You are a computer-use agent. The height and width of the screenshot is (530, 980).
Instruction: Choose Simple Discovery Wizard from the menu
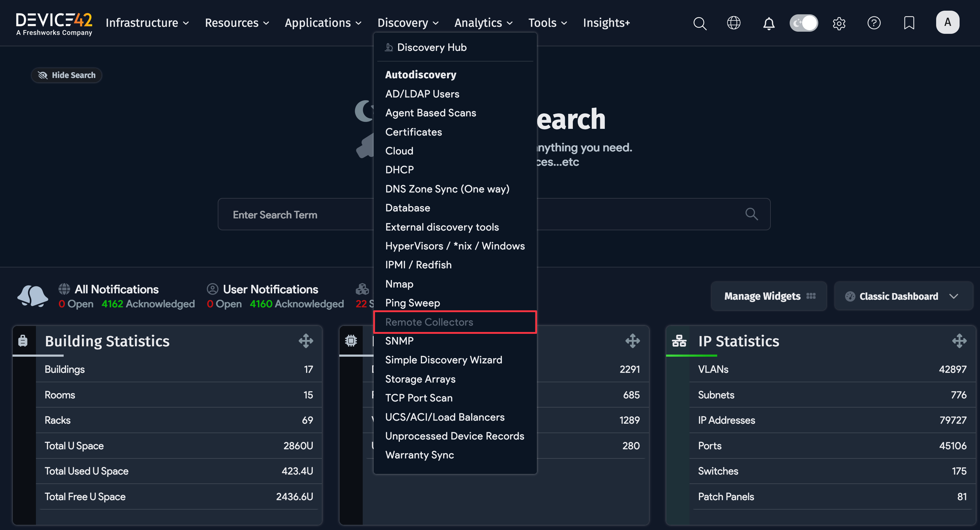[x=444, y=359]
